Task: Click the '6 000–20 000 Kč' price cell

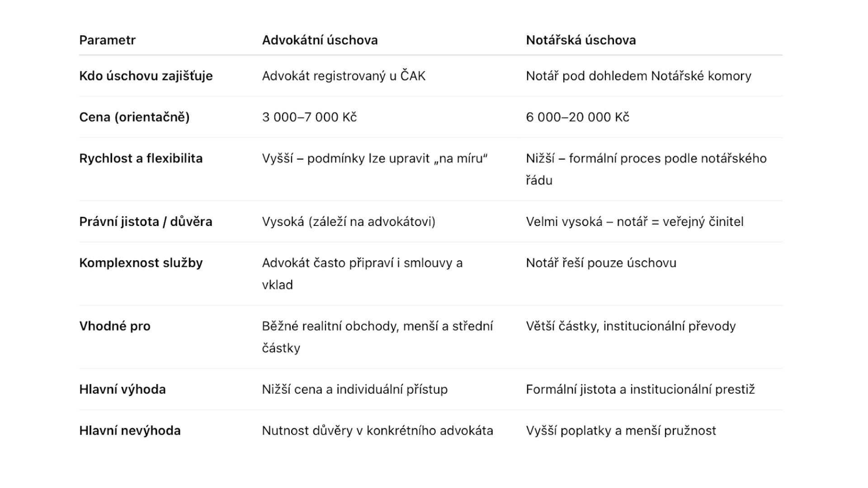Action: [x=577, y=117]
